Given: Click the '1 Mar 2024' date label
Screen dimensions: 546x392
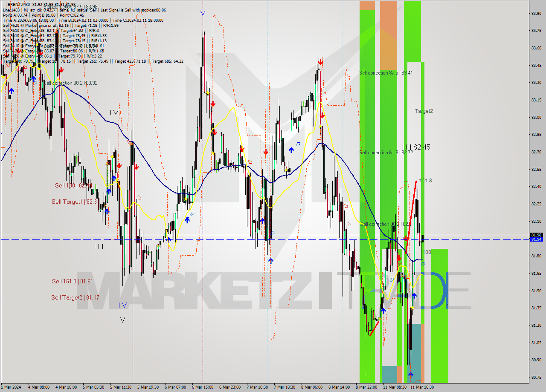Looking at the screenshot, I should (x=11, y=387).
